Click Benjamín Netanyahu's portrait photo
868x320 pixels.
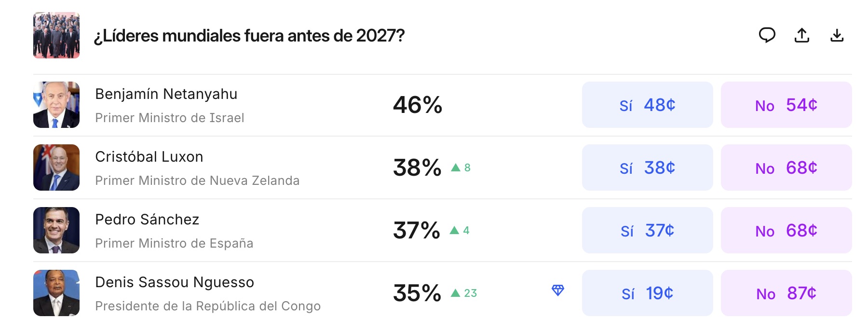coord(56,105)
